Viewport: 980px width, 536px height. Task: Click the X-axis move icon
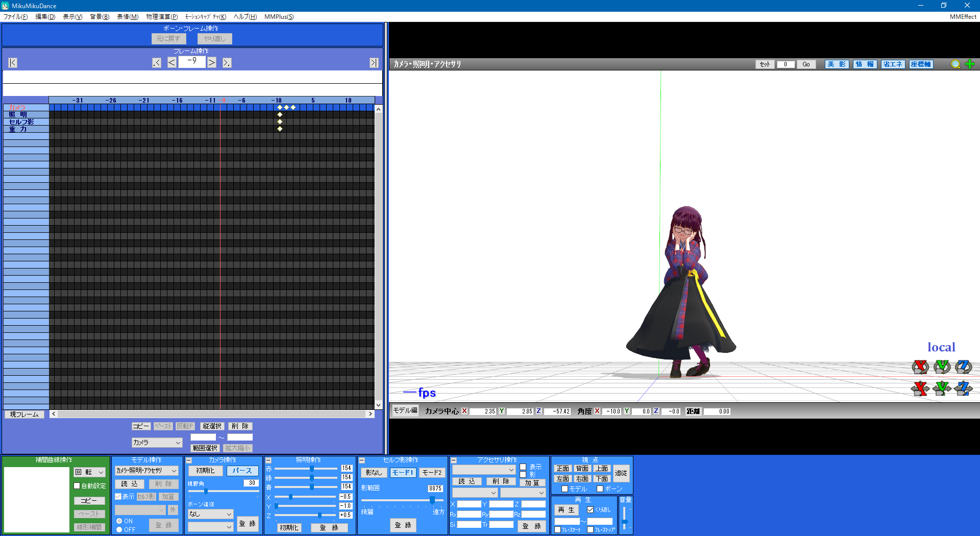click(920, 388)
